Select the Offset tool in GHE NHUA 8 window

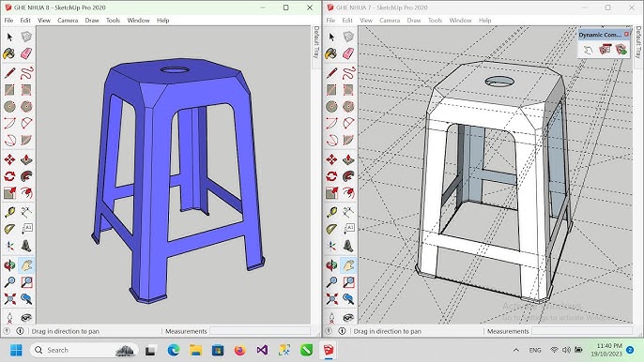coord(26,192)
